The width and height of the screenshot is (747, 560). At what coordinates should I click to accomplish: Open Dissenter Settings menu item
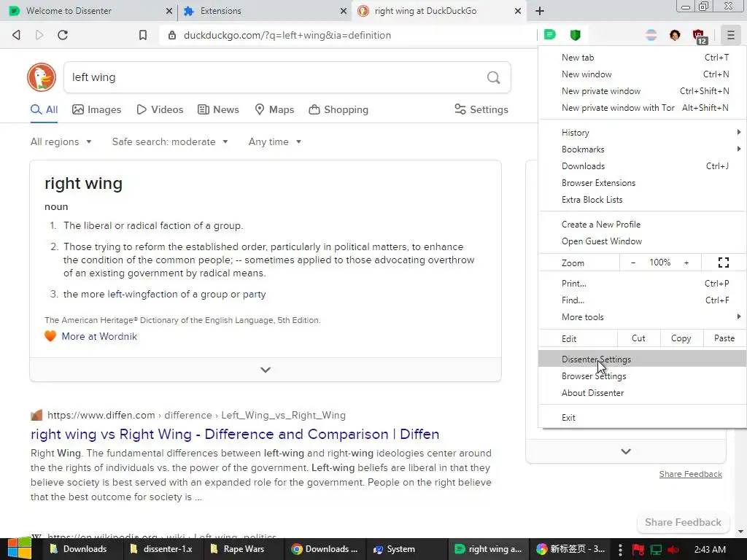642,359
